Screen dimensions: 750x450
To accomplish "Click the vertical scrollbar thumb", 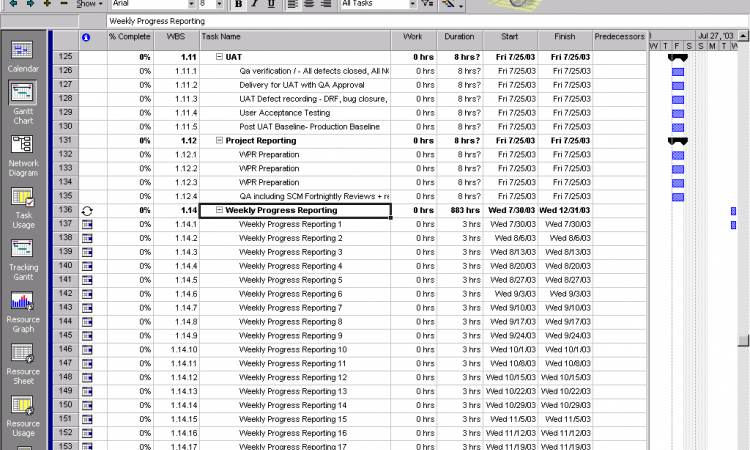I will point(743,340).
